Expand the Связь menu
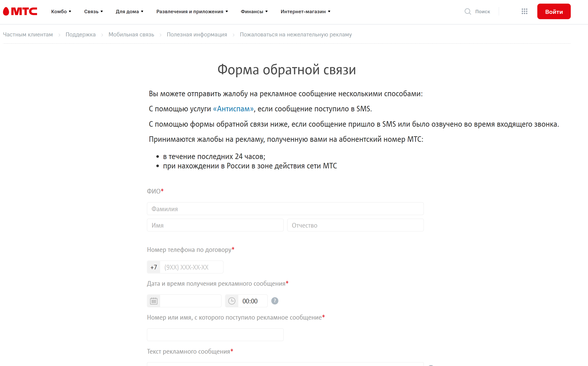The width and height of the screenshot is (588, 366). [93, 11]
